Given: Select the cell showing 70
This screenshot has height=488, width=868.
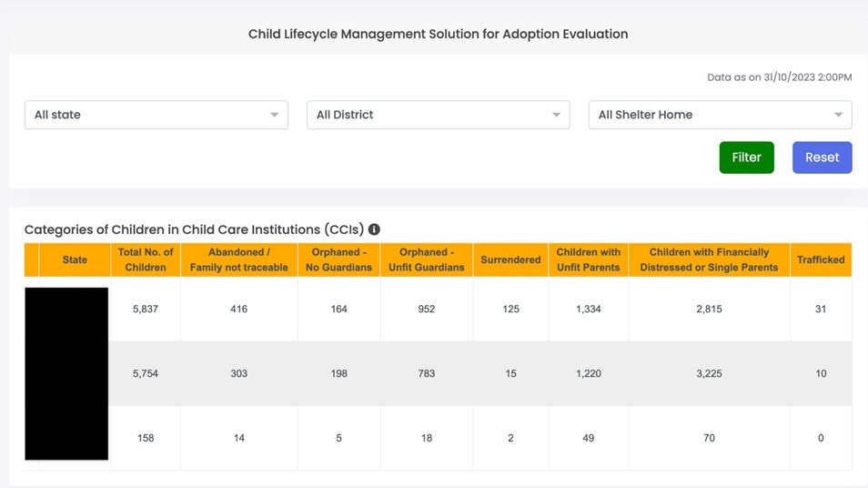Looking at the screenshot, I should pyautogui.click(x=709, y=438).
